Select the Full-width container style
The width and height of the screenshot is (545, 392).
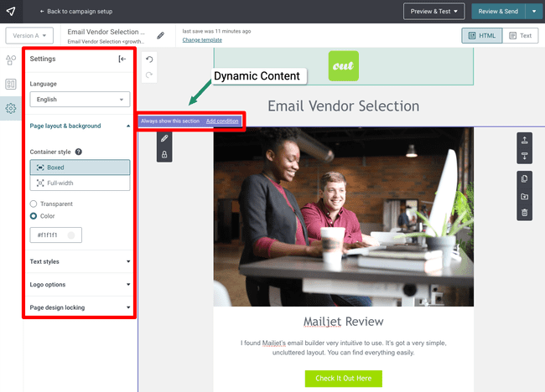80,183
